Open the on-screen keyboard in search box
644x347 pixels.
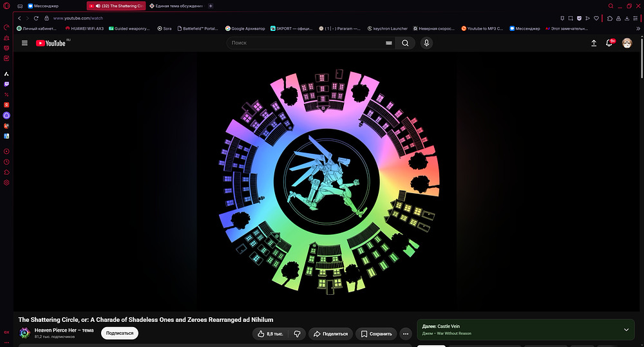[388, 43]
